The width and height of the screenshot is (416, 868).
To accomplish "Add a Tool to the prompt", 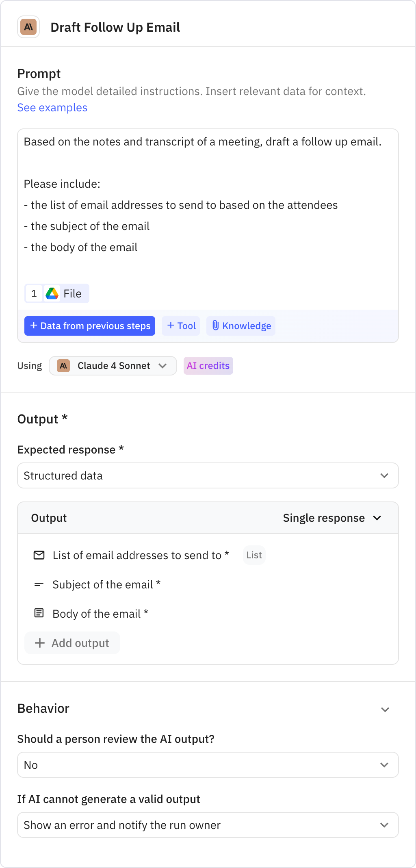I will (180, 325).
